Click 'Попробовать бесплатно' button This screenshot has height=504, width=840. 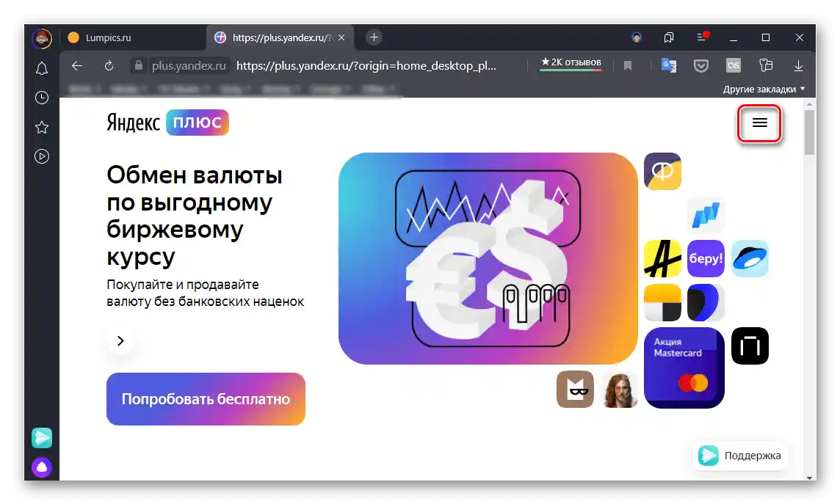(x=206, y=399)
